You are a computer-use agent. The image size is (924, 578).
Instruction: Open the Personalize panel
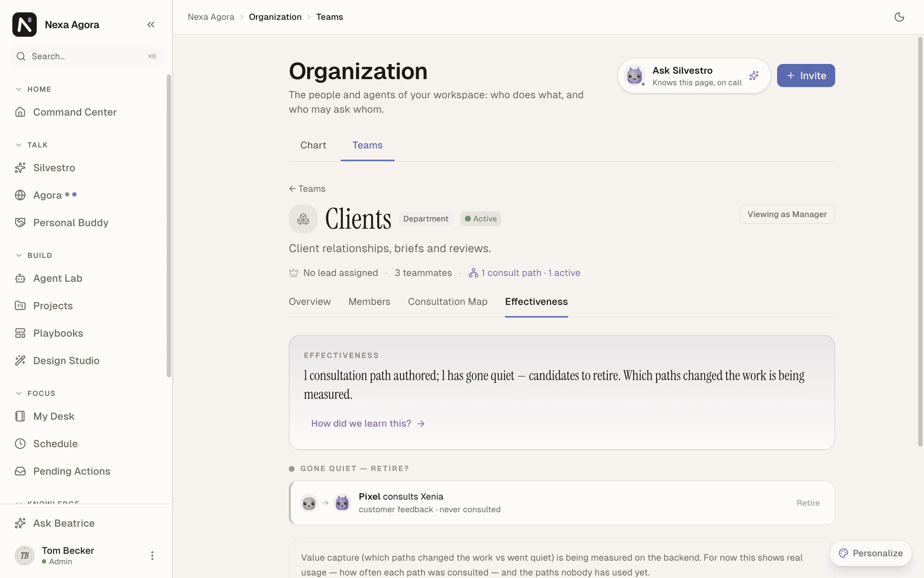coord(871,553)
